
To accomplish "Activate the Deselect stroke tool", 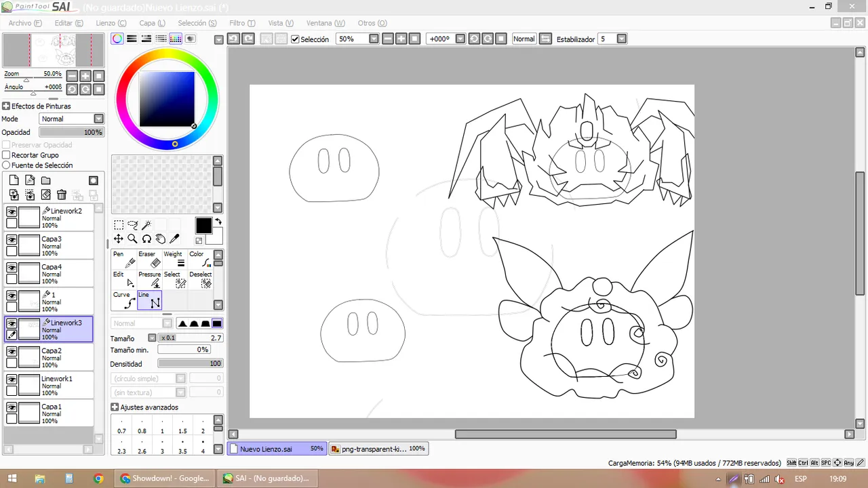I will point(199,280).
